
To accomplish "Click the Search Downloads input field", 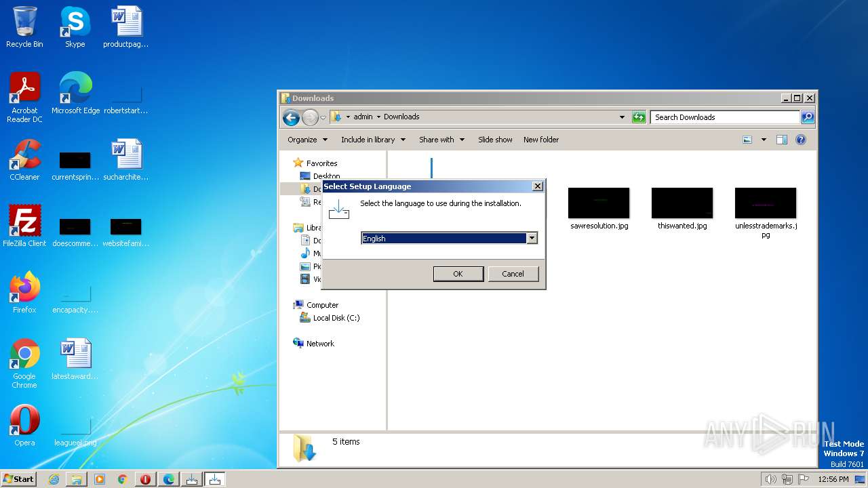I will coord(725,117).
